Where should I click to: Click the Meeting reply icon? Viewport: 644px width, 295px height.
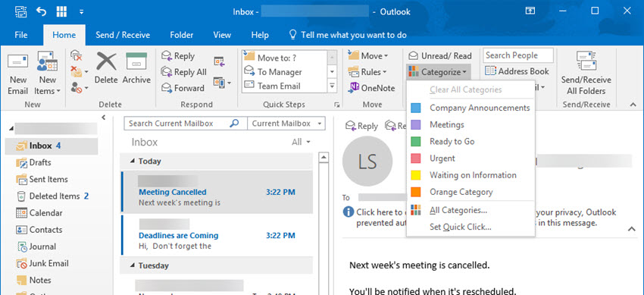coord(219,61)
